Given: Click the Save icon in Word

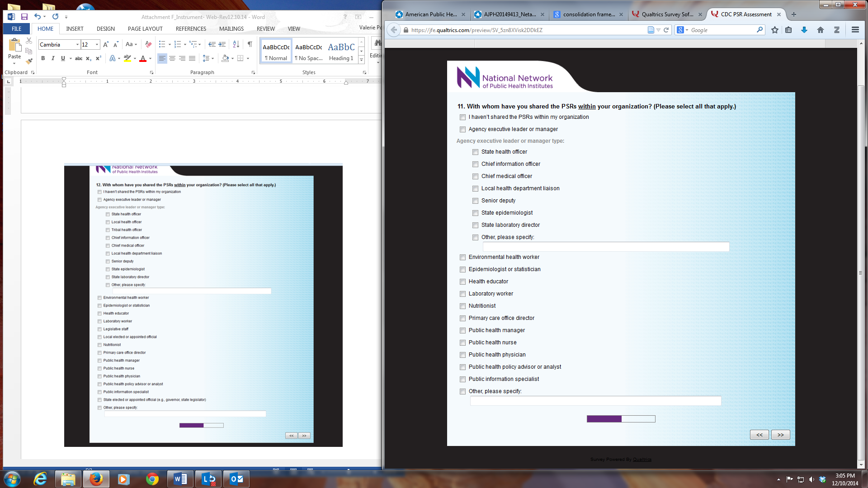Looking at the screenshot, I should pos(24,17).
